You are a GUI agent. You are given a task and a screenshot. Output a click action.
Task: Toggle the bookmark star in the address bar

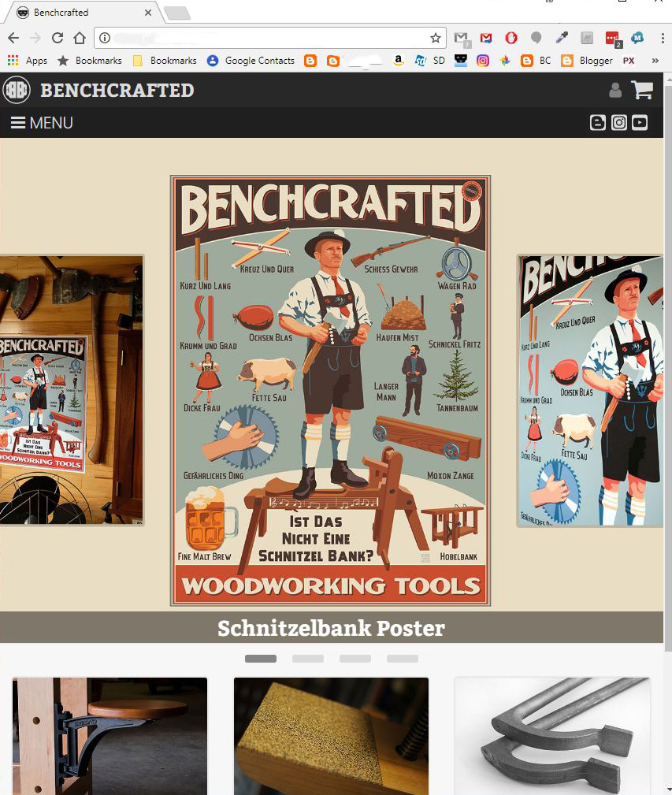[436, 37]
